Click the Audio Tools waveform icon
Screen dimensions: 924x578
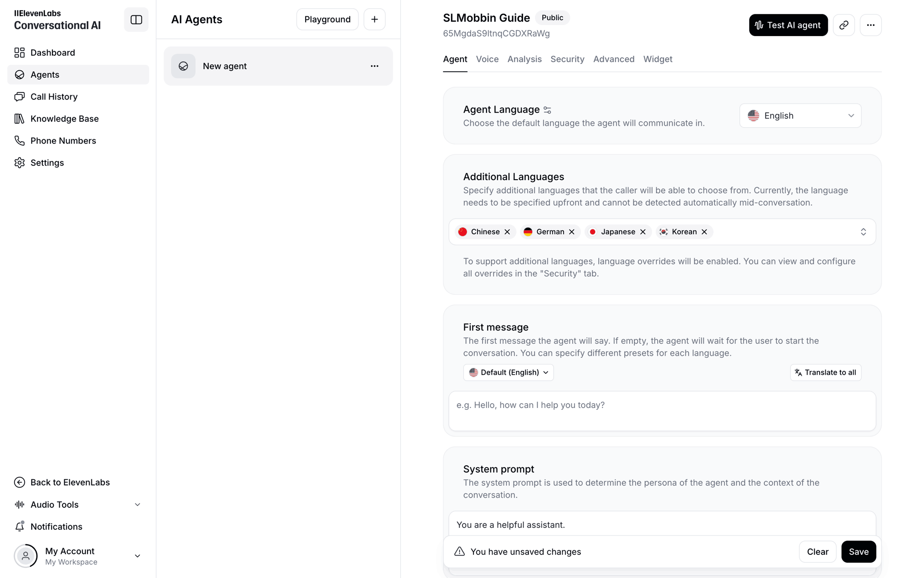click(x=20, y=504)
